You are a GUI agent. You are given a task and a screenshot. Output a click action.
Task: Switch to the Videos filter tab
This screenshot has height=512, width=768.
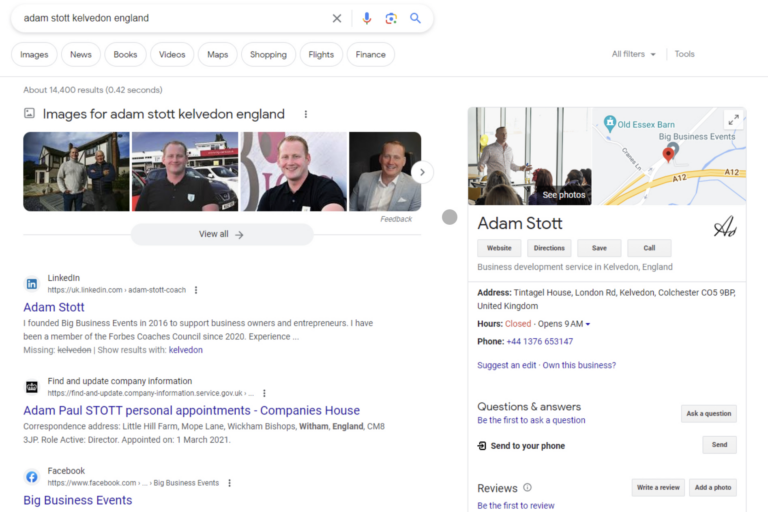pyautogui.click(x=172, y=54)
